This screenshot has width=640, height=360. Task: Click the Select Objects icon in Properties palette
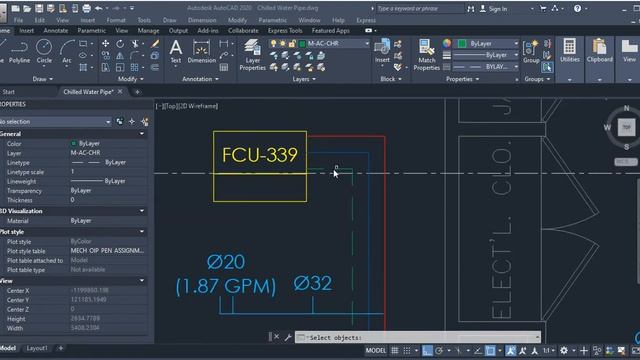[x=132, y=122]
